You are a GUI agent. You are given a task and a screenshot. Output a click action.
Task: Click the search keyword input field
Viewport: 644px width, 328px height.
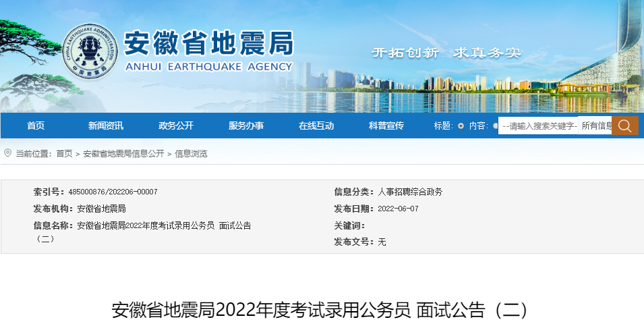538,126
